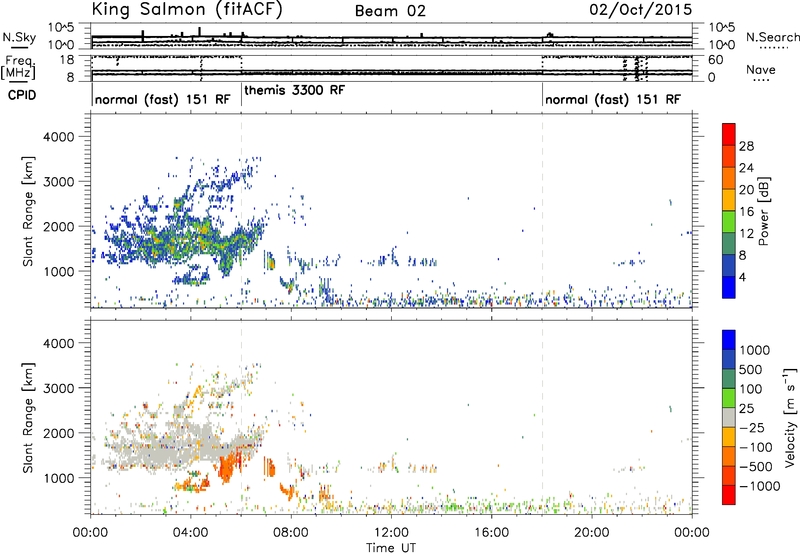Select the orange 20–24 dB Power swatch

pos(729,178)
